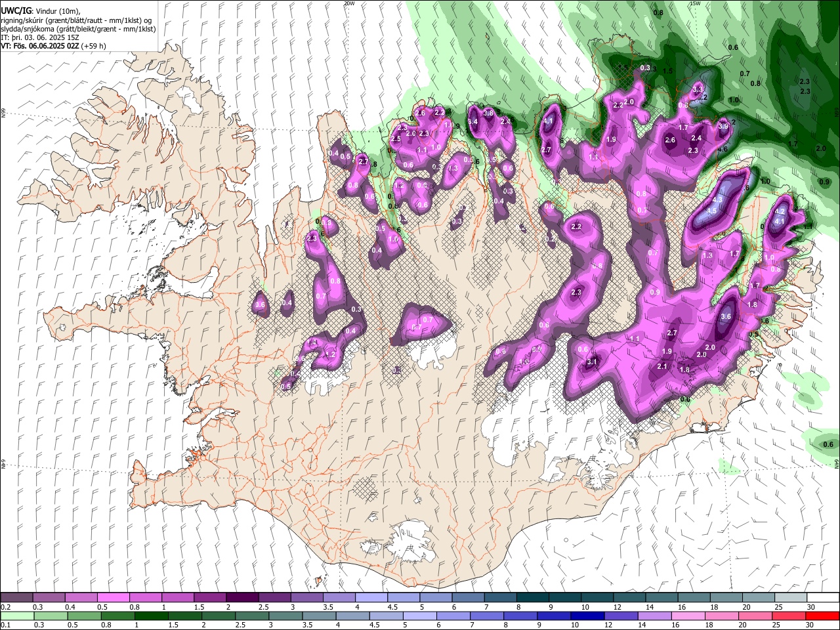Select the pale green bottom-row swatch between 0.1 and 0.3
The height and width of the screenshot is (630, 840).
tap(16, 616)
